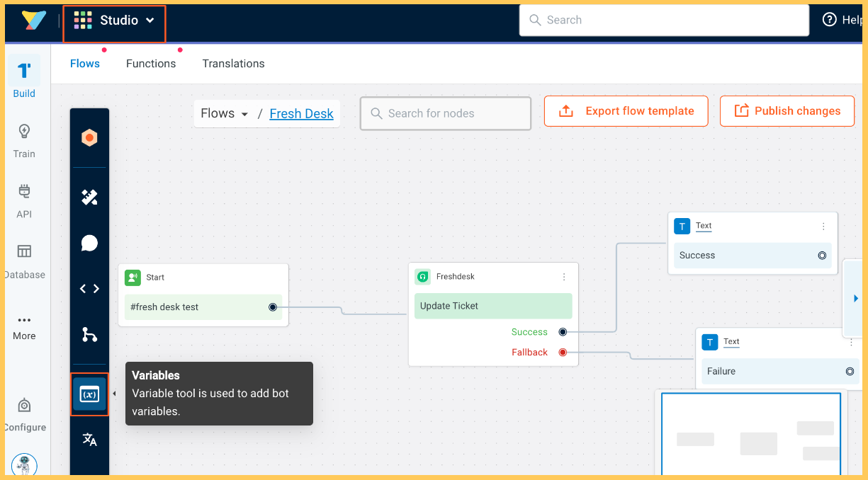Open the API section in sidebar
This screenshot has width=868, height=480.
24,201
